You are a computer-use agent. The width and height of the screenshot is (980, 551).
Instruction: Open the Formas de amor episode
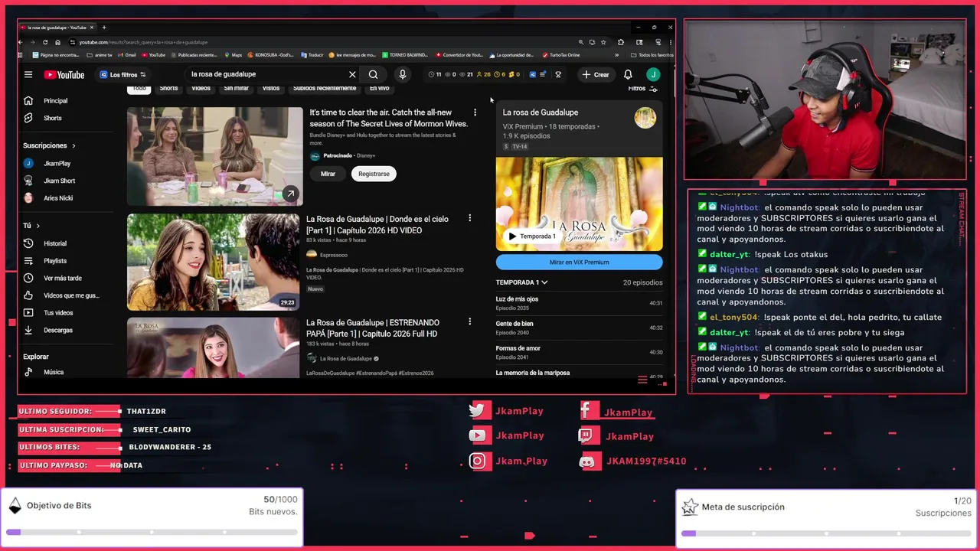click(579, 352)
